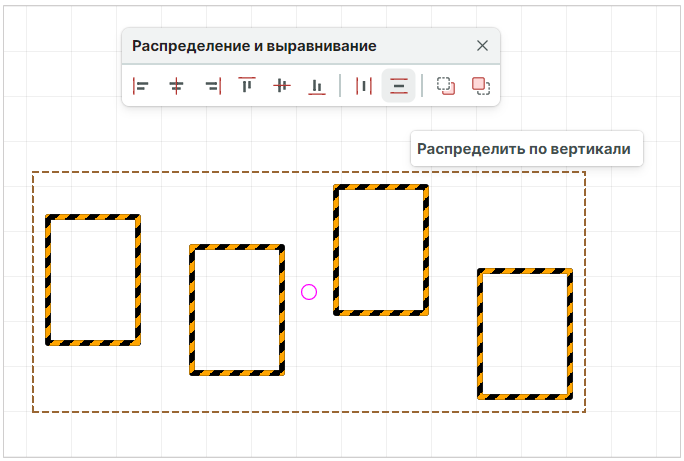The height and width of the screenshot is (461, 684).
Task: Align objects to vertical middle
Action: coord(282,85)
